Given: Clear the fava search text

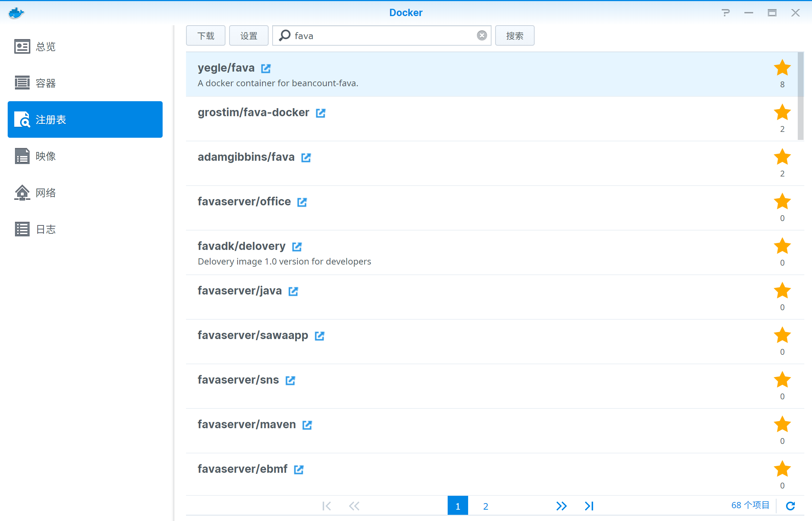Looking at the screenshot, I should click(x=482, y=35).
